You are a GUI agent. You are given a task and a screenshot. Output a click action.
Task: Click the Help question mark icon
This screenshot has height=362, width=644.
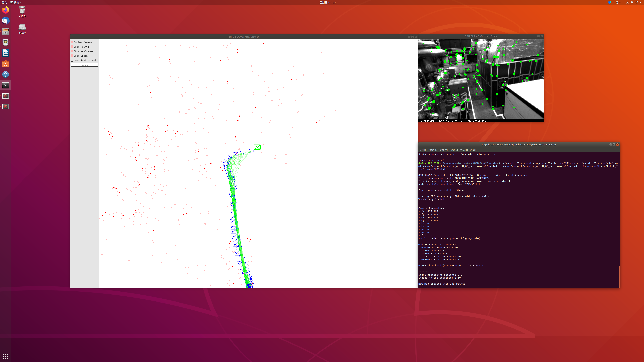click(x=6, y=74)
